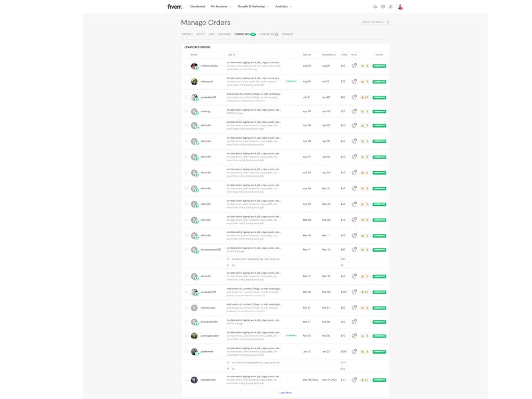Click nothemazibuko's buyer avatar
This screenshot has width=532, height=399.
click(x=194, y=66)
